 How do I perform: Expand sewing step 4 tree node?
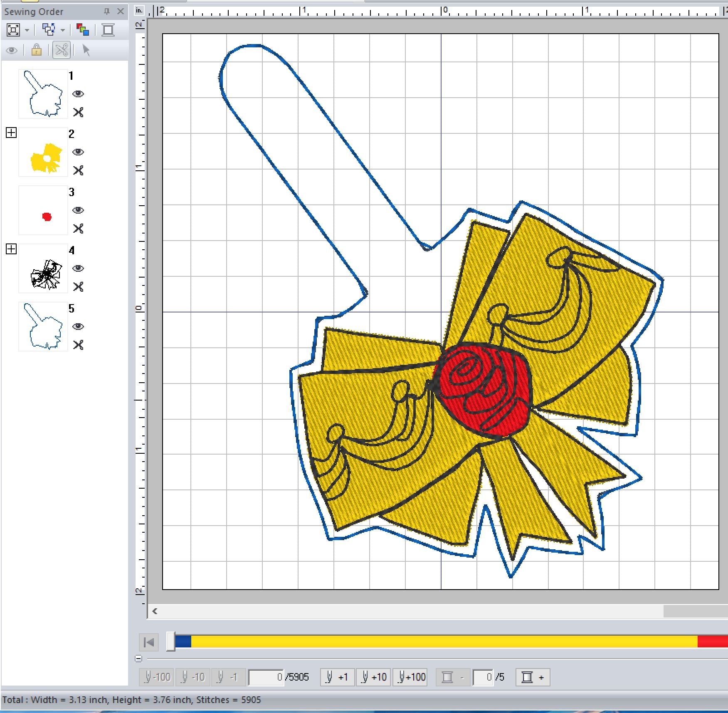[11, 249]
